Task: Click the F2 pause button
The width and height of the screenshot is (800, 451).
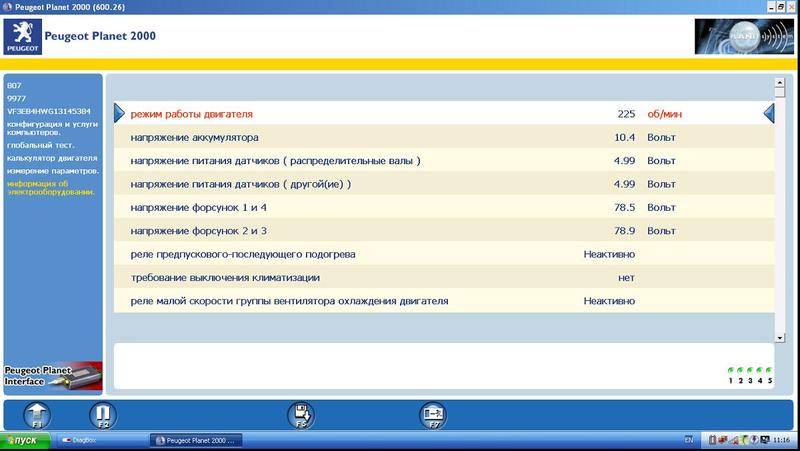Action: 103,414
